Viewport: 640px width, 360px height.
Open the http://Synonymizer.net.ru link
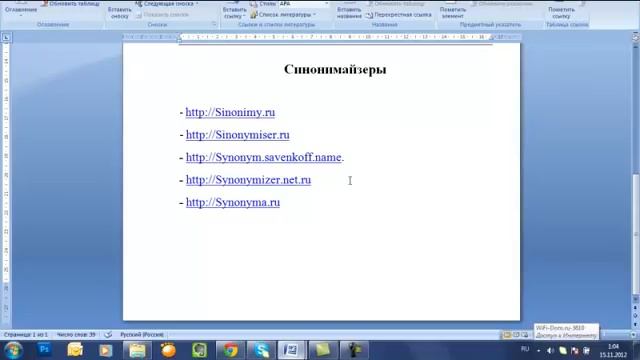coord(248,180)
